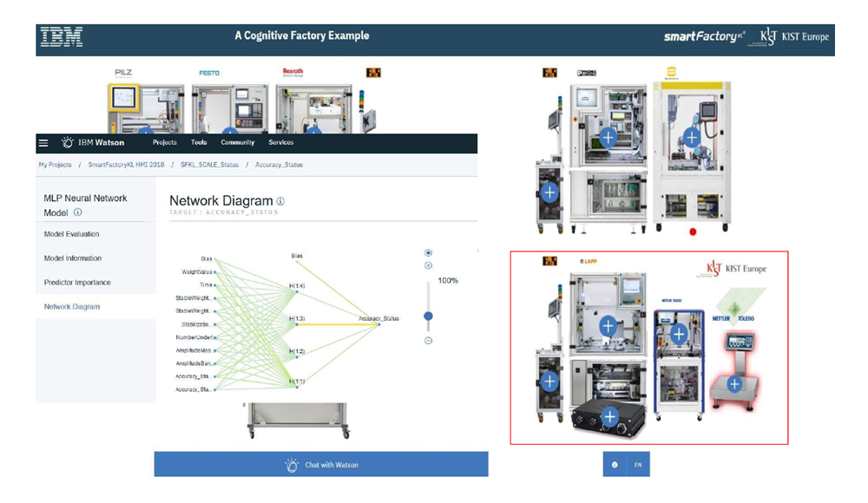Click the FESTO logo above the second module
This screenshot has height=503, width=868.
[209, 73]
